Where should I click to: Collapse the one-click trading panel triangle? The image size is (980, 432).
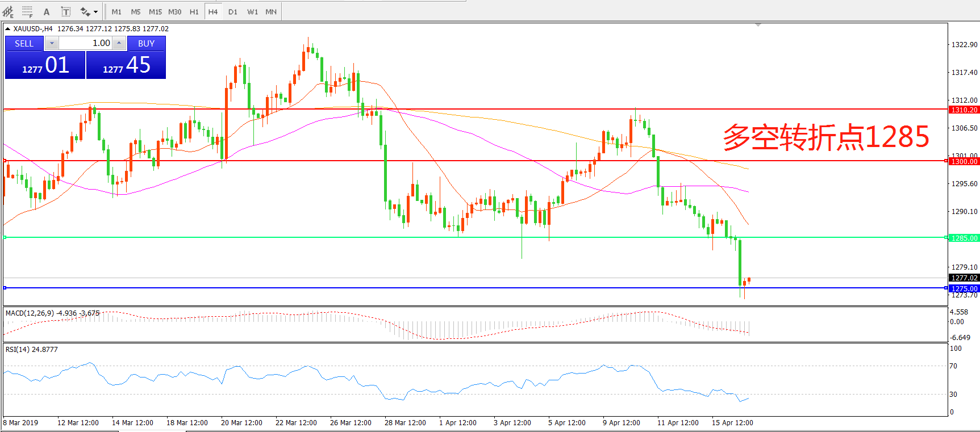(7, 29)
